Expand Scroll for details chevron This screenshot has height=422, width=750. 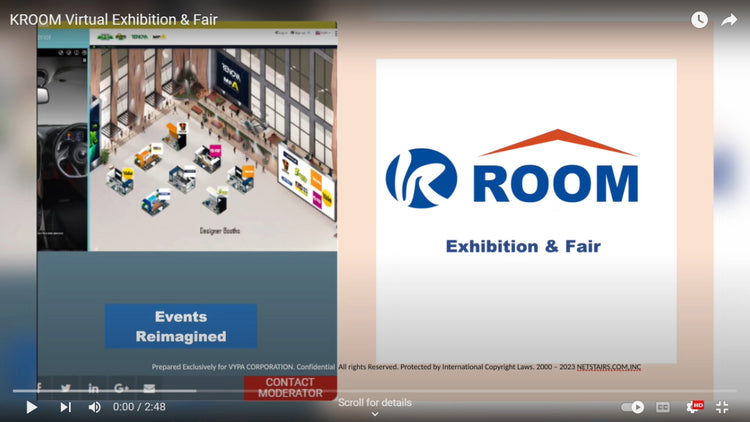point(375,414)
